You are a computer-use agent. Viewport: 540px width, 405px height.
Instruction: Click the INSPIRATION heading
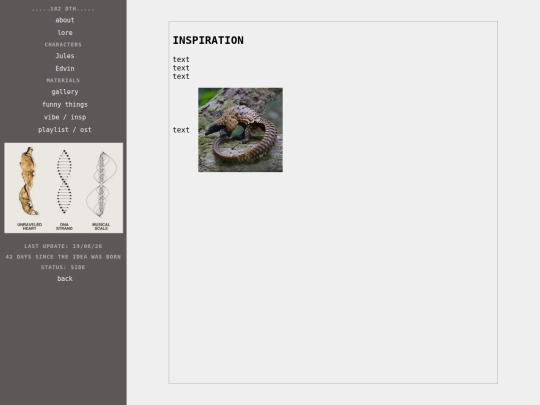208,40
